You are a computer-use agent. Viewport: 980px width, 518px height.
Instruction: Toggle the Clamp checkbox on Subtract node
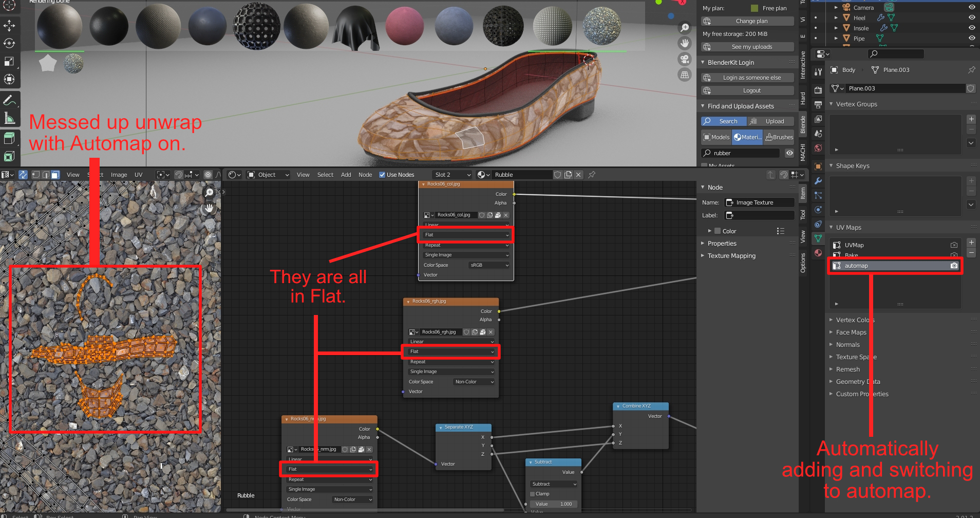coord(533,494)
